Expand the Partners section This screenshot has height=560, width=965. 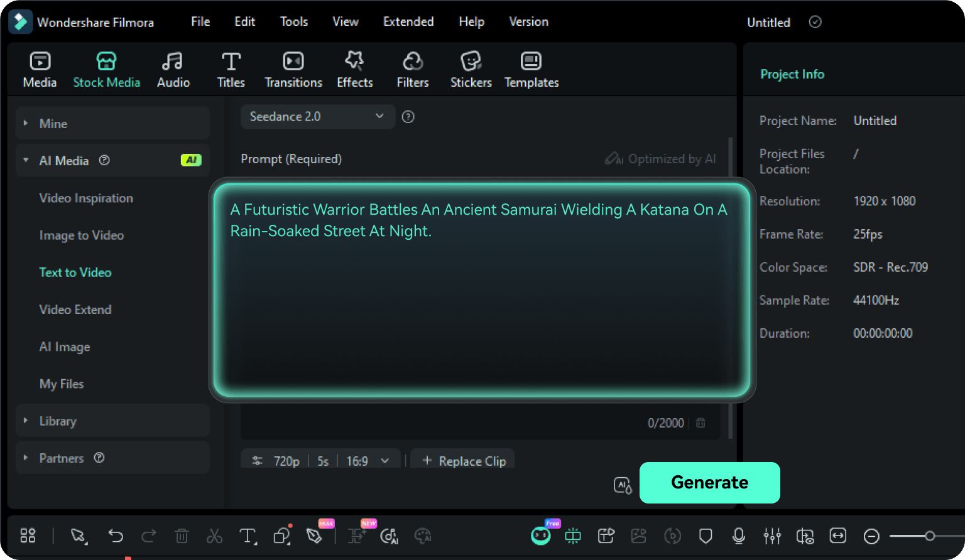(112, 458)
